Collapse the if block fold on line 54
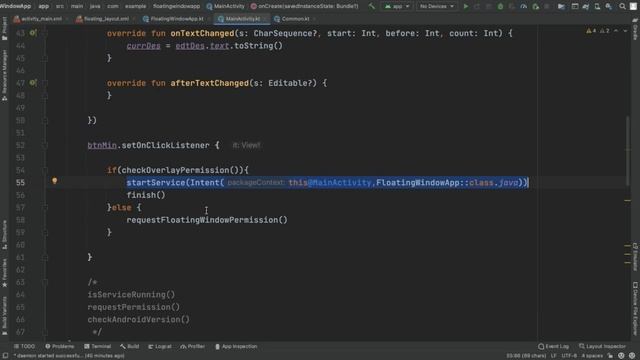 coord(45,170)
